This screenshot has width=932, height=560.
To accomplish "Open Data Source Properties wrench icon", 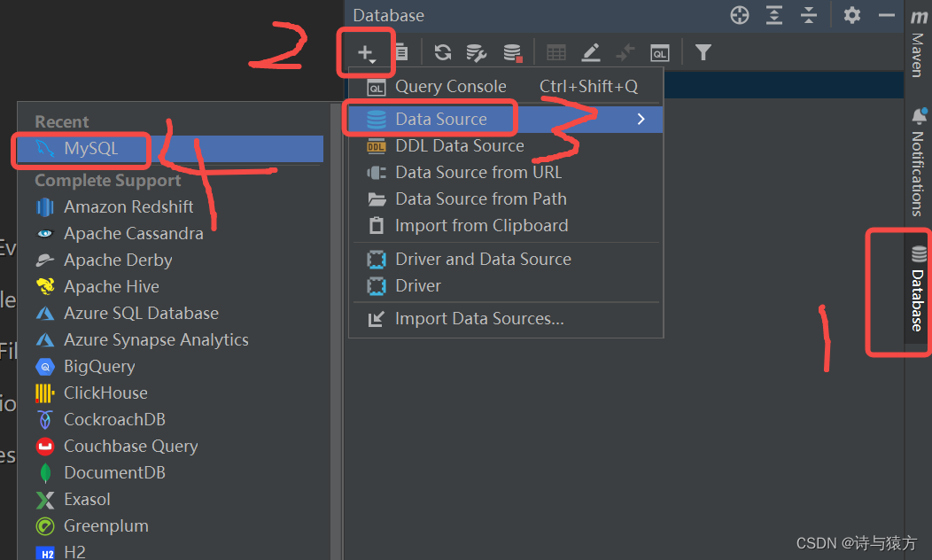I will pyautogui.click(x=476, y=52).
